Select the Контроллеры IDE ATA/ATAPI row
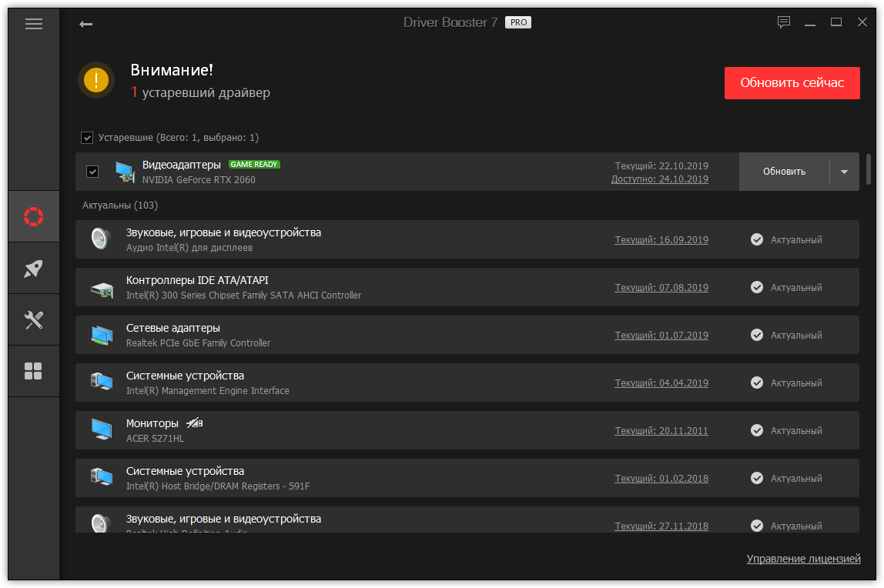 [x=467, y=287]
